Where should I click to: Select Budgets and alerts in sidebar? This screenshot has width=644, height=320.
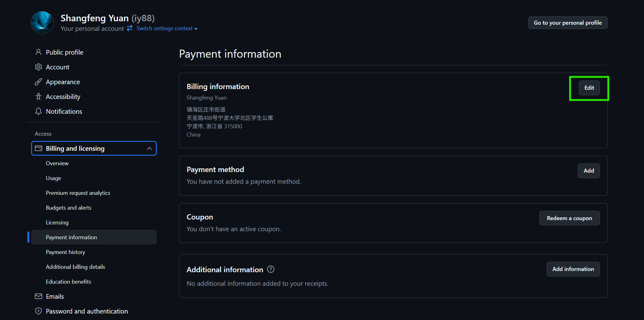click(x=68, y=207)
